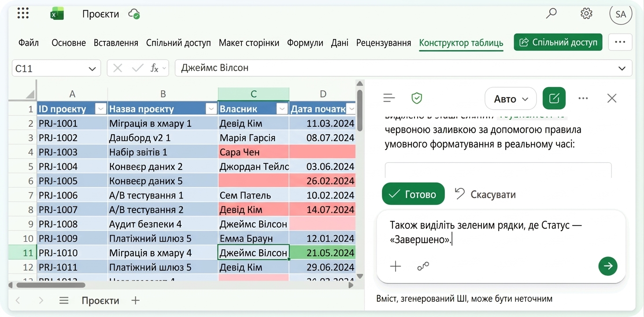644x317 pixels.
Task: Open the Name Box dropdown for C11
Action: [92, 69]
